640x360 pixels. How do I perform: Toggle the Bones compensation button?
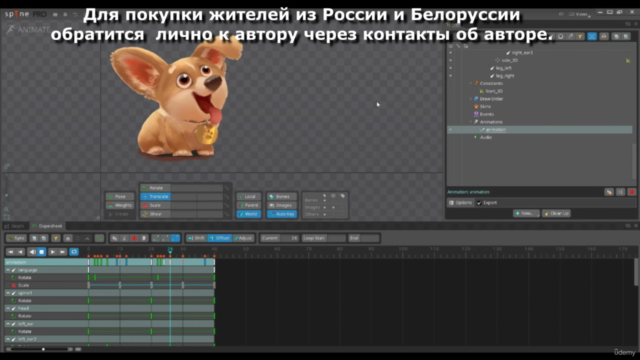pos(282,196)
